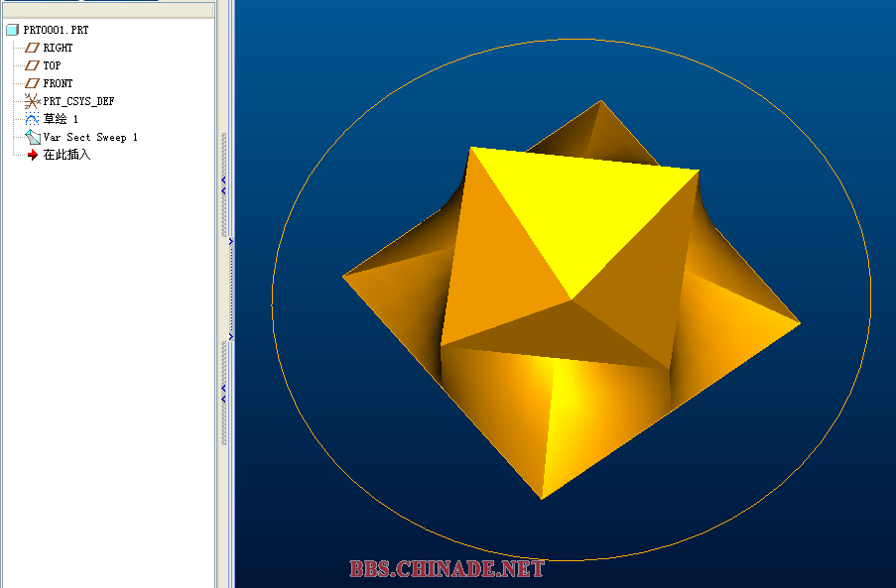Image resolution: width=896 pixels, height=588 pixels.
Task: Click the lower right-pointing arrow on panel splitter
Action: tap(230, 337)
